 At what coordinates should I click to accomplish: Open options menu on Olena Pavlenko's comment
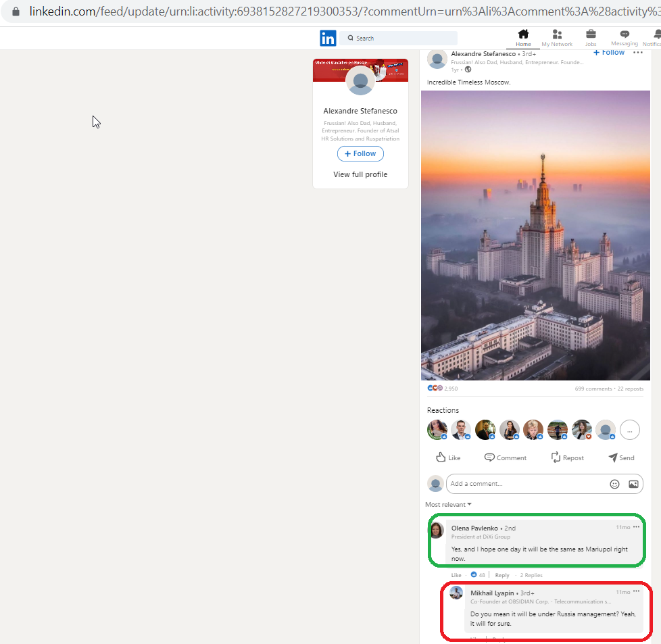[636, 527]
